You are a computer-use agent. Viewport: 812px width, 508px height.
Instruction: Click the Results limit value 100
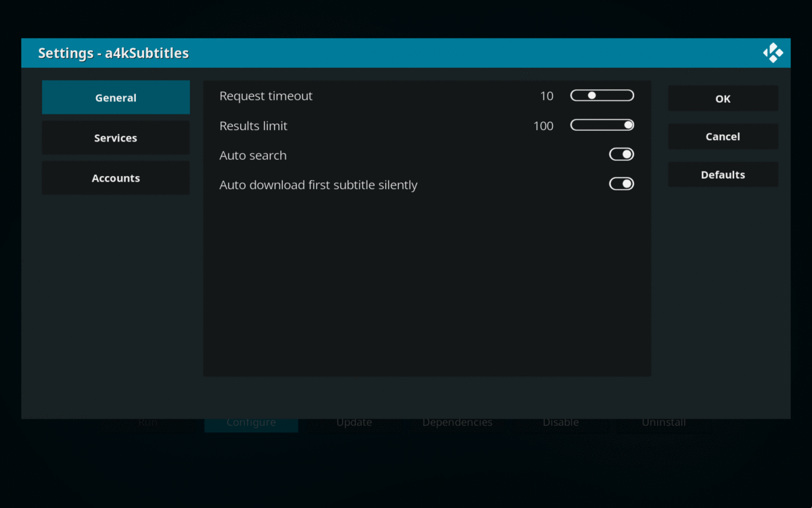[543, 126]
